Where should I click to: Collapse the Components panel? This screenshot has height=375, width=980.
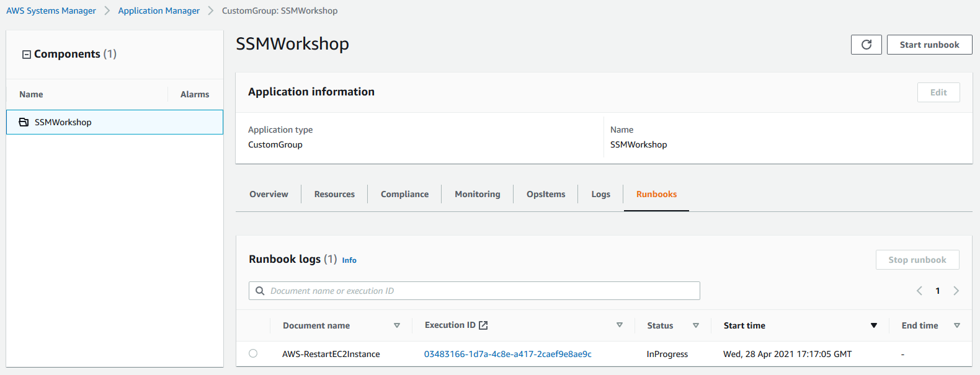click(27, 55)
